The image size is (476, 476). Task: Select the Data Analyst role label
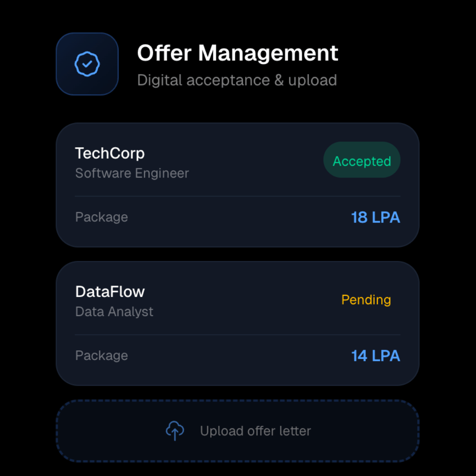click(x=114, y=312)
